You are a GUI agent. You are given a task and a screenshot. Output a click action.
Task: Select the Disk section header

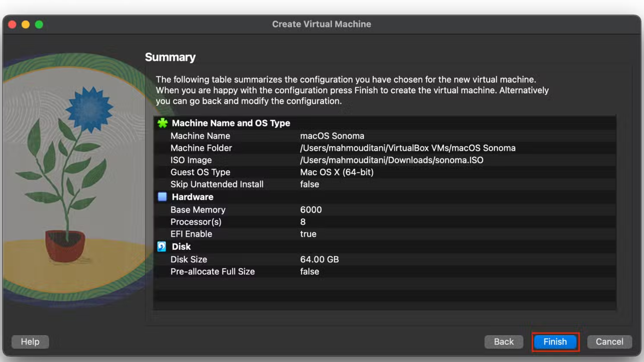pyautogui.click(x=181, y=246)
